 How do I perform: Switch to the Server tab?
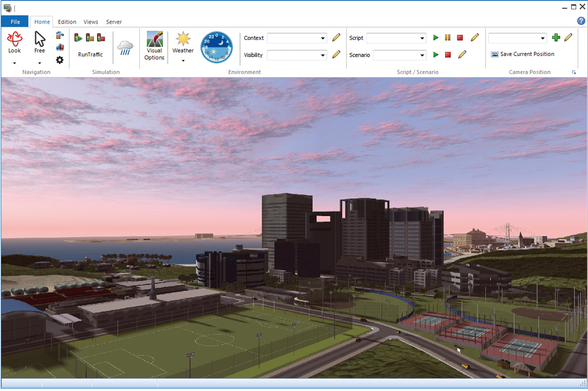pyautogui.click(x=114, y=22)
